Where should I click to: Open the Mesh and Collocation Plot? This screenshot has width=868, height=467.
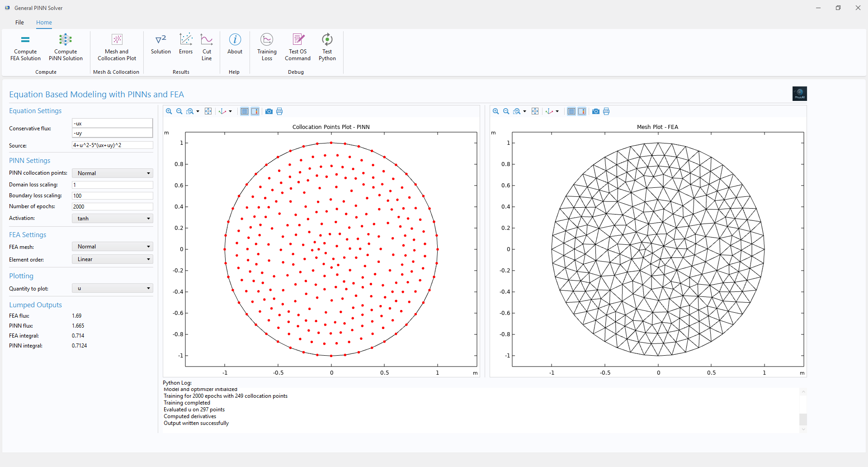coord(116,47)
